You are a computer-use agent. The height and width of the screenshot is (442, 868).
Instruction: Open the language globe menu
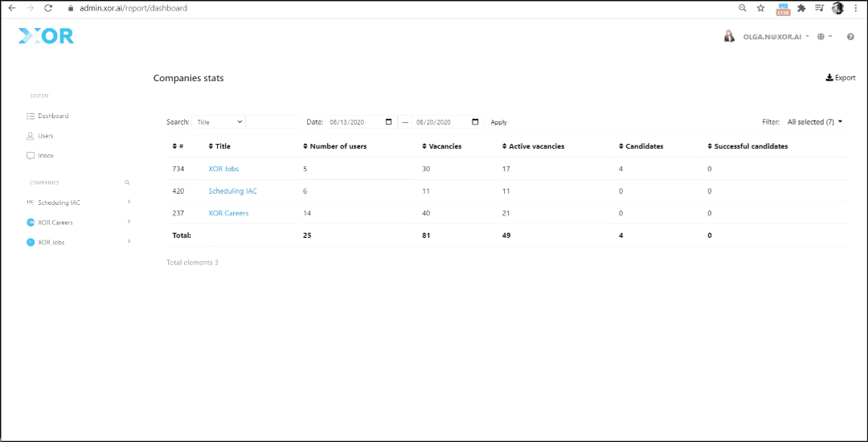[825, 36]
